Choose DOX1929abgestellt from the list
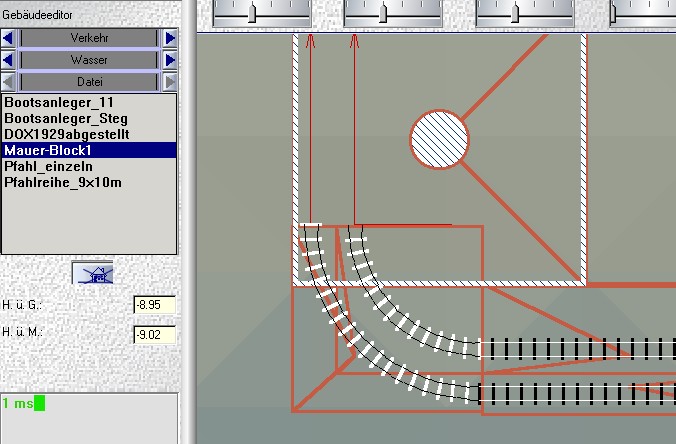 point(66,134)
